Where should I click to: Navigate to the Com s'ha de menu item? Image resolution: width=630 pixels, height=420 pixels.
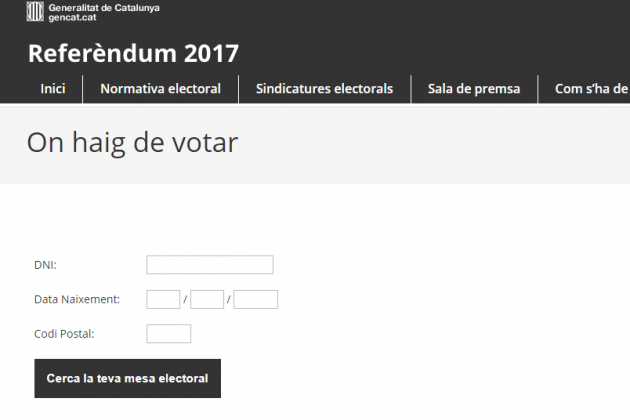coord(591,89)
